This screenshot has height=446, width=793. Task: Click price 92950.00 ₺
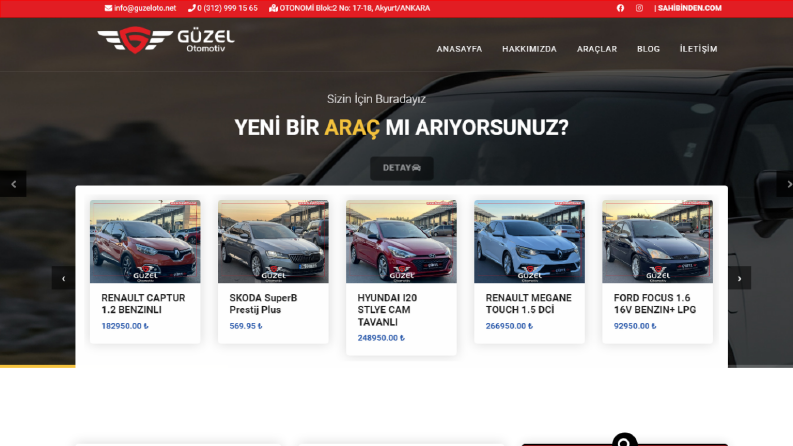(635, 326)
